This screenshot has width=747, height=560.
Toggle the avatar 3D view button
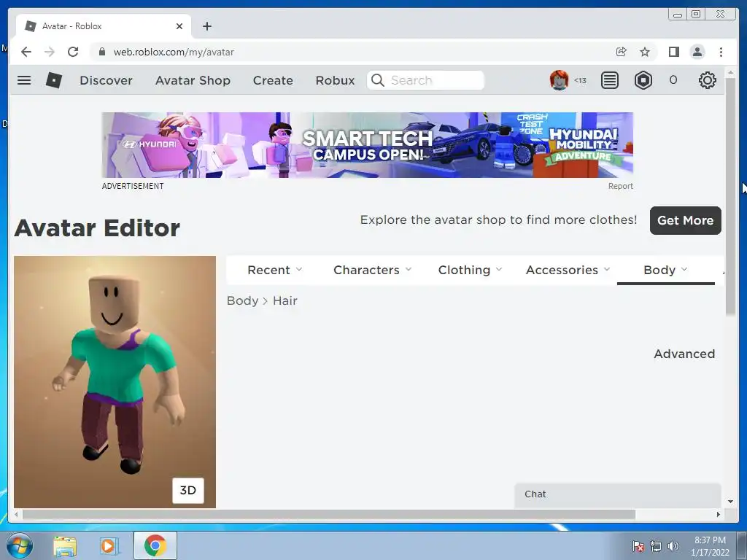pos(187,491)
